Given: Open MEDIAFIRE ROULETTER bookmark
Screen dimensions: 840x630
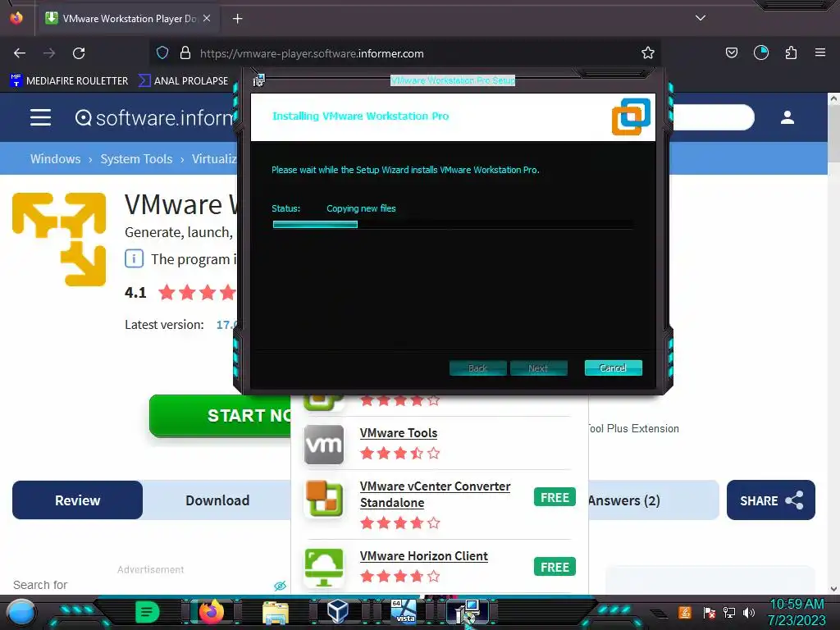Looking at the screenshot, I should coord(69,81).
